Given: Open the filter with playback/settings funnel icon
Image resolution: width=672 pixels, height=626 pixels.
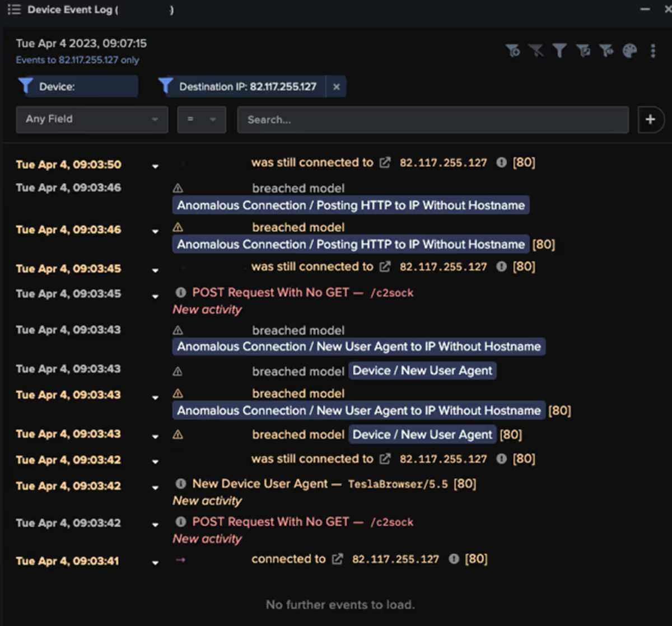Looking at the screenshot, I should pos(512,51).
